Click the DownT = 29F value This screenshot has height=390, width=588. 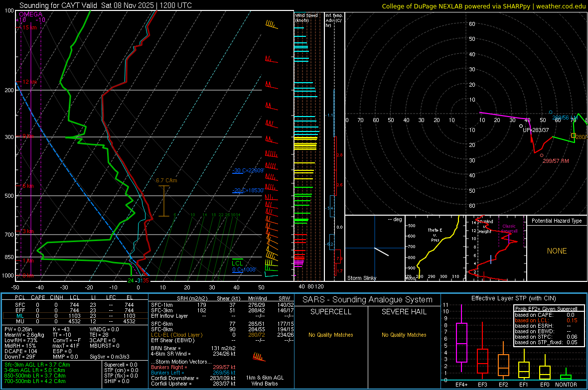[x=20, y=357]
